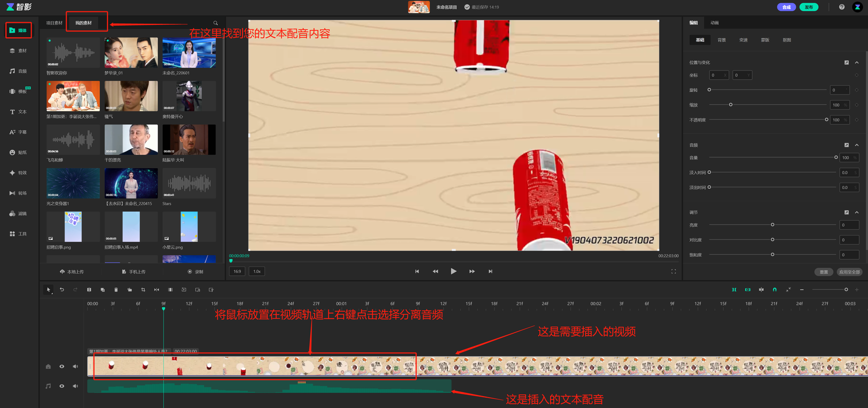Toggle visibility of the audio track
The width and height of the screenshot is (868, 408).
click(62, 386)
